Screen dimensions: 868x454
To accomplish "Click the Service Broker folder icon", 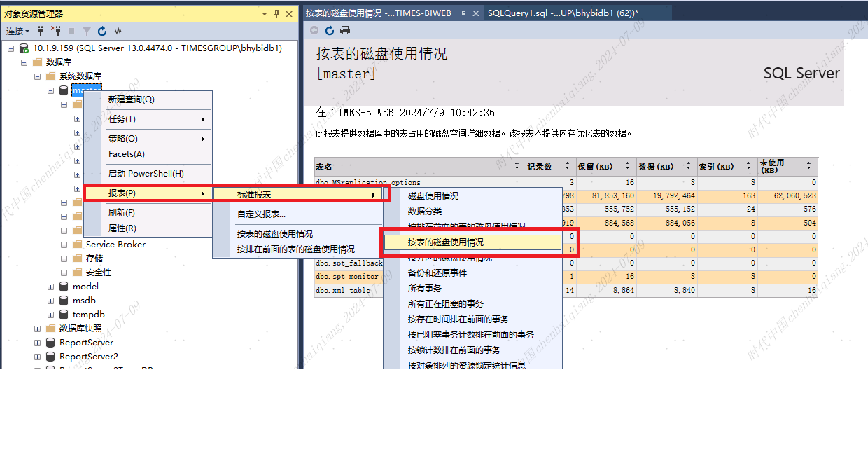I will pos(77,245).
